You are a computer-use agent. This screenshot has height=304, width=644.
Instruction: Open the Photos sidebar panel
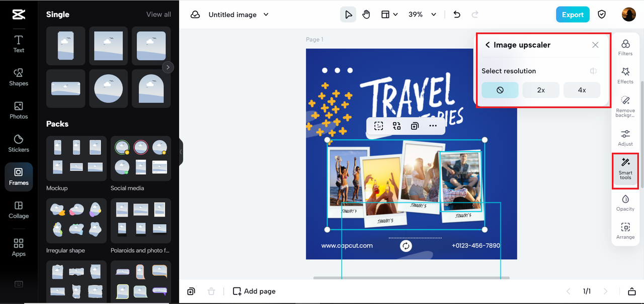(x=19, y=110)
